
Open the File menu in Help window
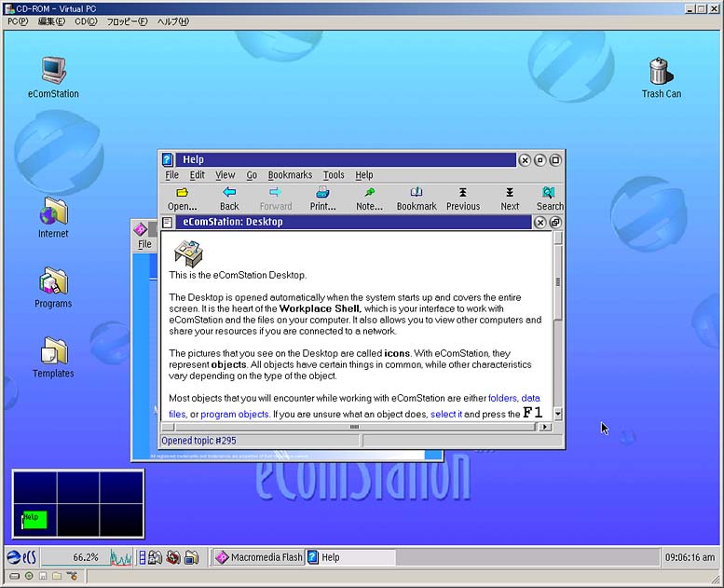tap(171, 175)
